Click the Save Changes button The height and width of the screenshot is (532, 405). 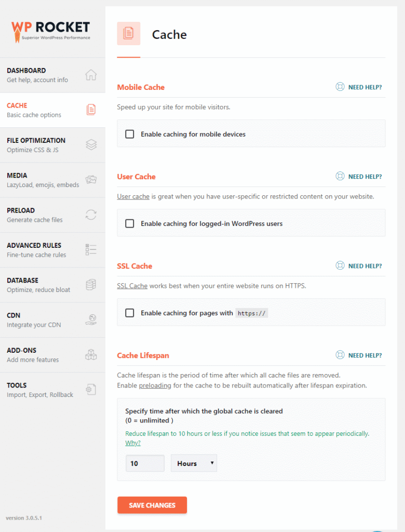click(x=152, y=505)
